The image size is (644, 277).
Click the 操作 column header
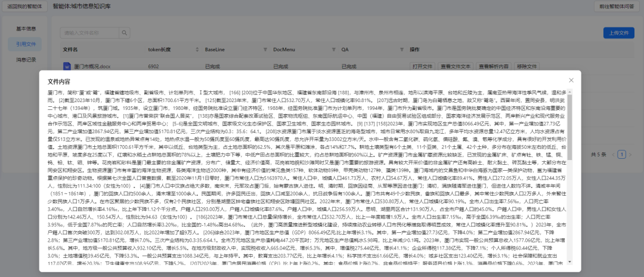pos(415,50)
